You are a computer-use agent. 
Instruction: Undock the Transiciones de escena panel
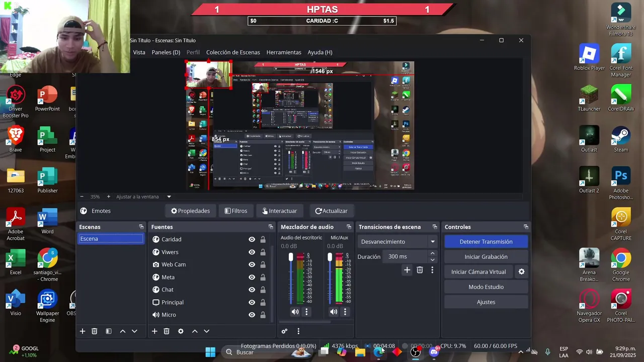pyautogui.click(x=434, y=227)
